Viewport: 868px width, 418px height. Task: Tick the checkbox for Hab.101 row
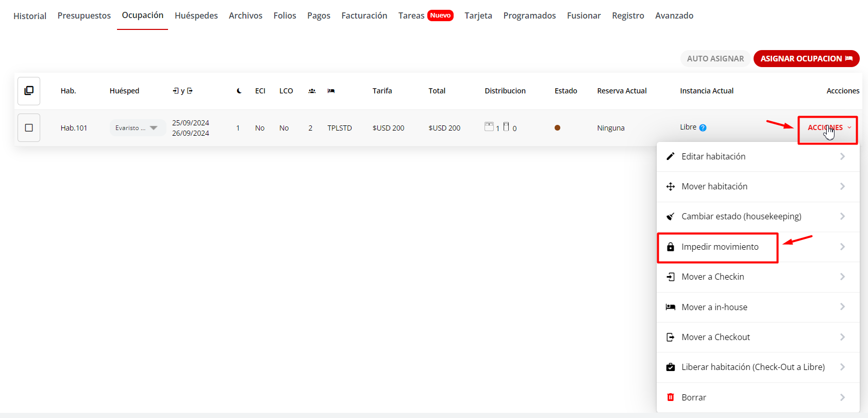(x=29, y=128)
